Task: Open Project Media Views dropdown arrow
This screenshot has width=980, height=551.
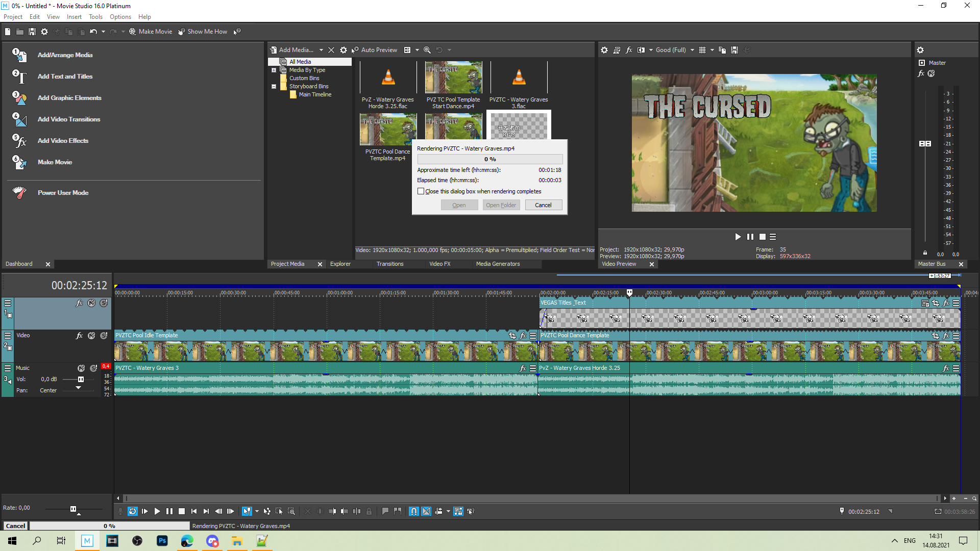Action: [417, 50]
